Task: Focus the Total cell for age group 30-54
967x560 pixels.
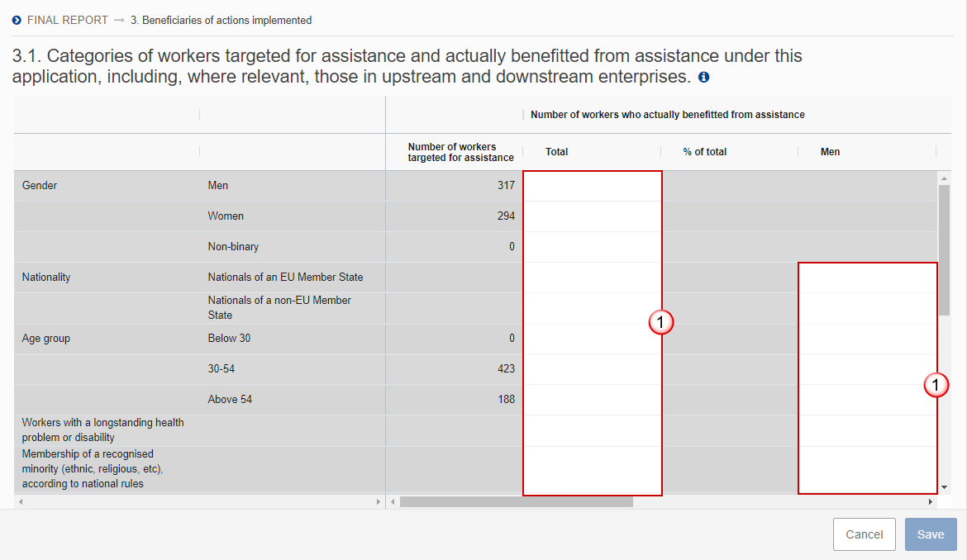Action: click(x=592, y=369)
